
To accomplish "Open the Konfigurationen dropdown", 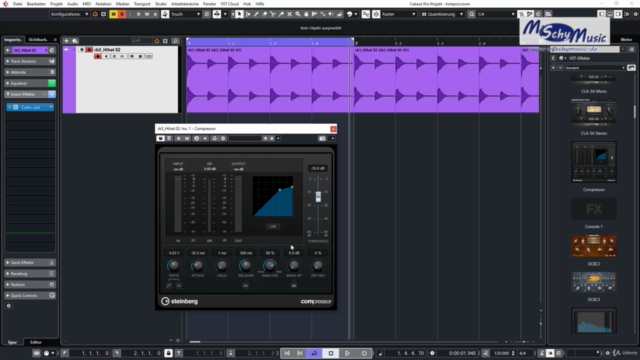I will (x=69, y=14).
